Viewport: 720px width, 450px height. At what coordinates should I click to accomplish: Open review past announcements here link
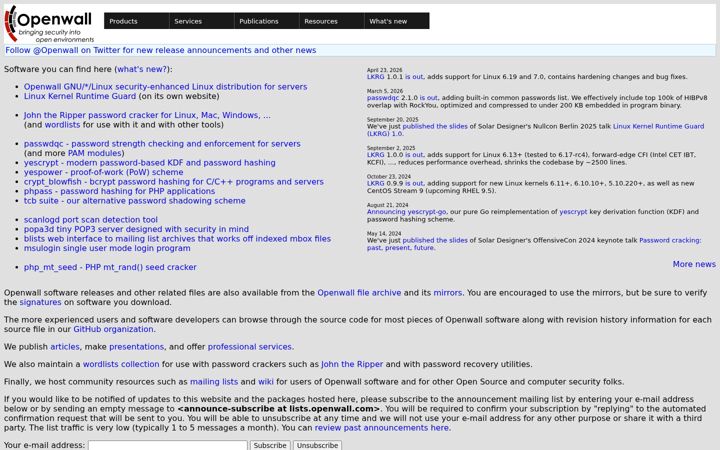pyautogui.click(x=382, y=428)
